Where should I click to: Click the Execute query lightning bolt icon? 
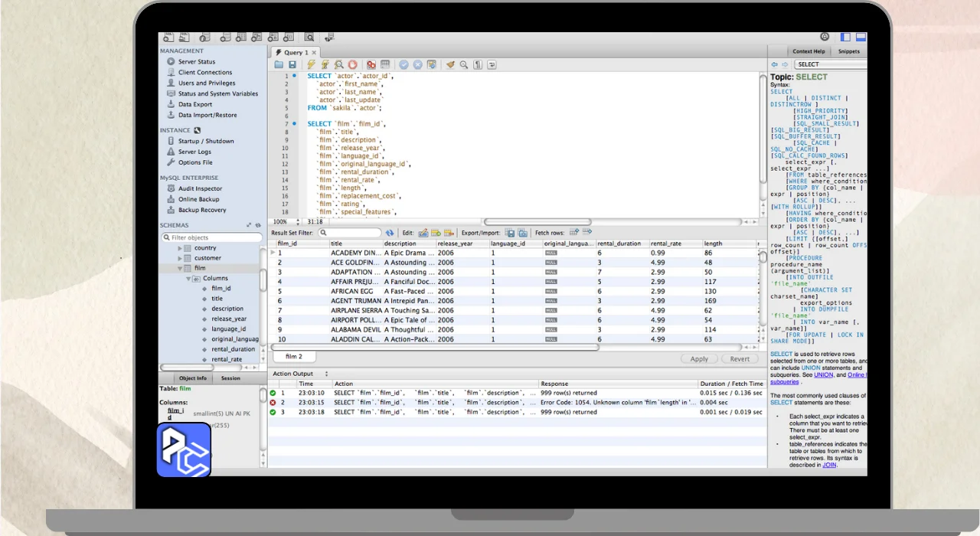(311, 65)
